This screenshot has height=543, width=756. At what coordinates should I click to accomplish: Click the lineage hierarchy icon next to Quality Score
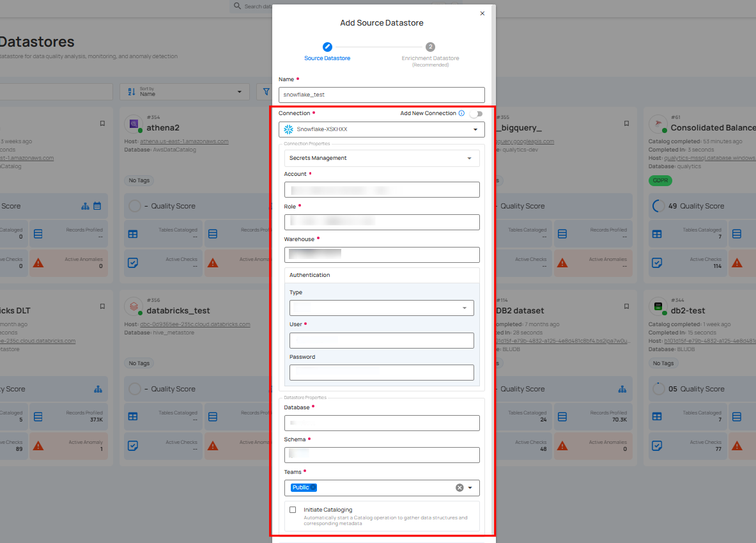click(x=85, y=205)
